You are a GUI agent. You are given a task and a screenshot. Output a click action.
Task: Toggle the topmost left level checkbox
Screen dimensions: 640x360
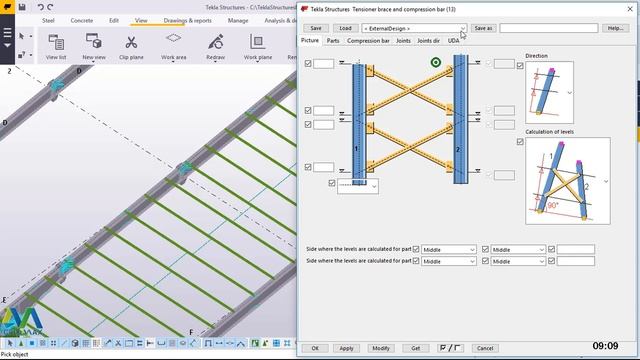[x=308, y=63]
